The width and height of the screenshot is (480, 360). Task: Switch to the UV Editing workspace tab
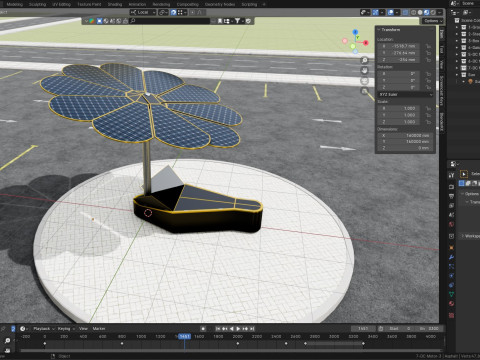[x=62, y=4]
